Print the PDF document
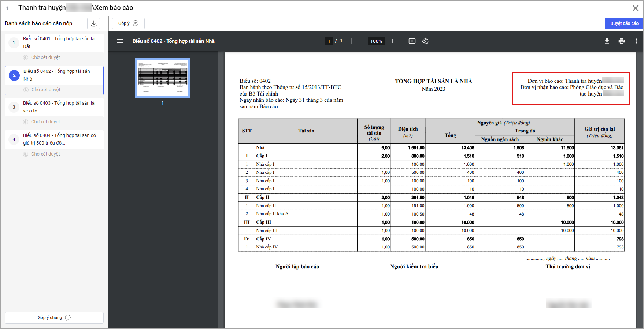This screenshot has width=644, height=329. (x=622, y=41)
